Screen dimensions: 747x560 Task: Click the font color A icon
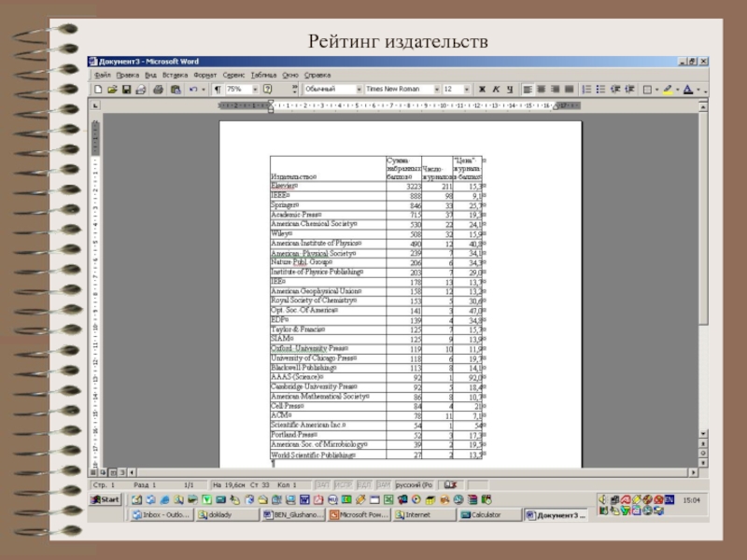(x=687, y=90)
